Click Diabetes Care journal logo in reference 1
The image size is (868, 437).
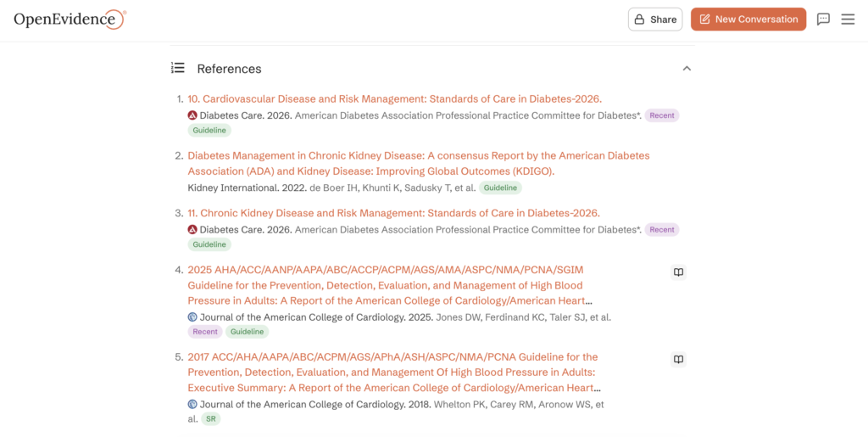point(192,115)
